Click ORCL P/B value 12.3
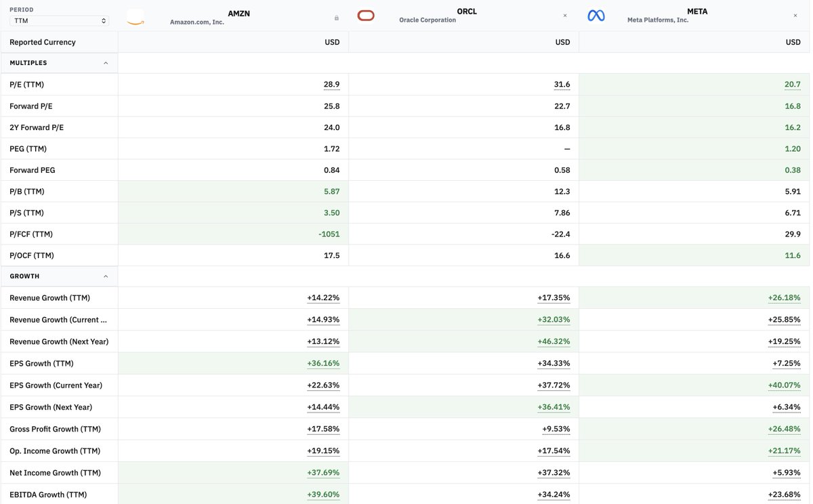Screen dimensions: 813x504 (562, 192)
